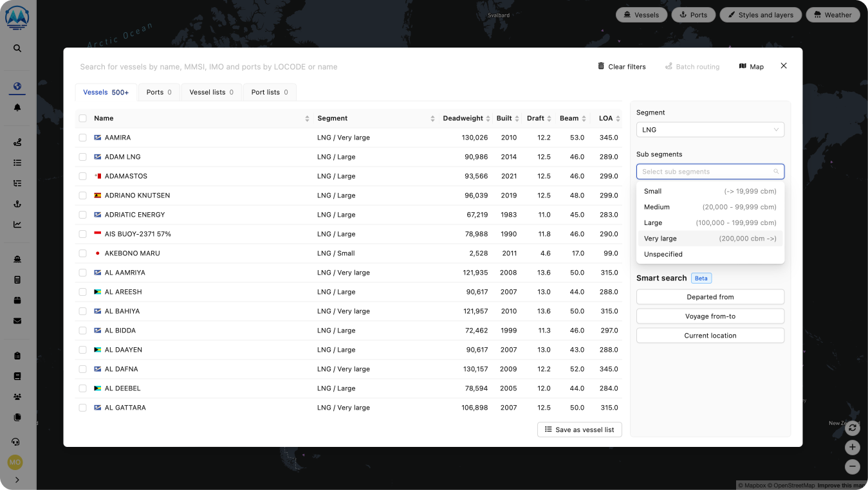The width and height of the screenshot is (868, 490).
Task: Click the search magnifier icon in sidebar
Action: tap(17, 48)
